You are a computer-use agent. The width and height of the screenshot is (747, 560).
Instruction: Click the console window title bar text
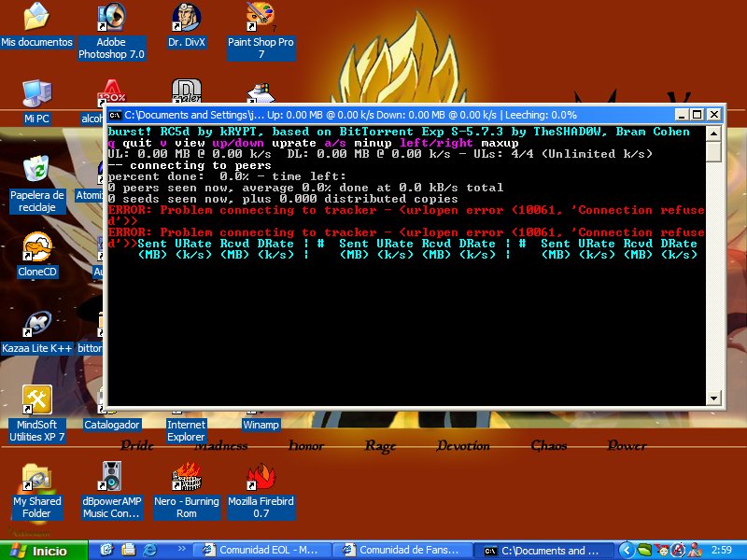[x=351, y=115]
